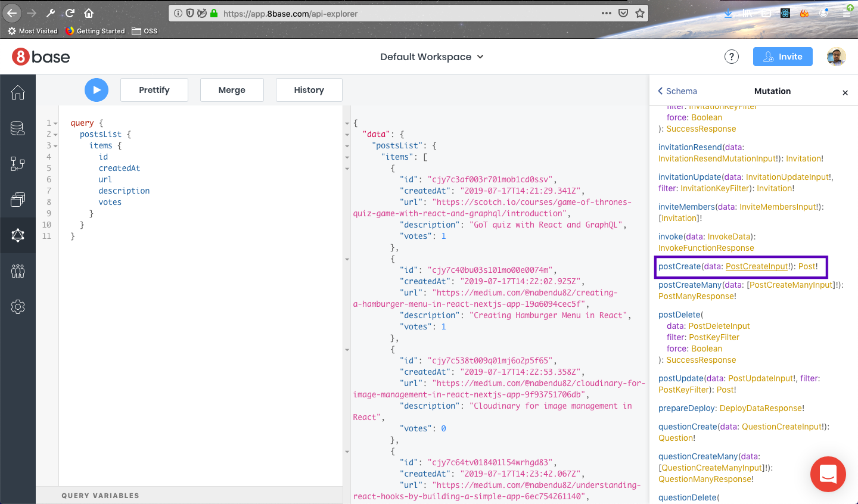
Task: Collapse the result's "items" array fold arrow
Action: pos(347,157)
